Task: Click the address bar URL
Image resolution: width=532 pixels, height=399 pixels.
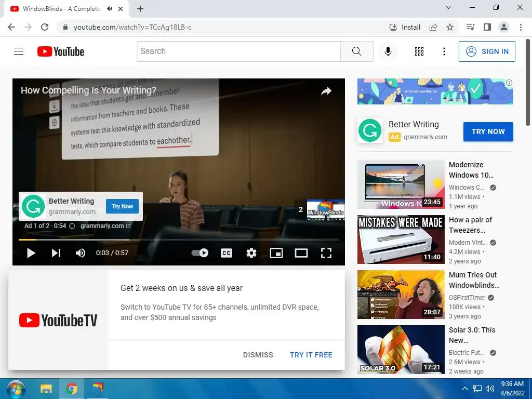Action: [132, 27]
